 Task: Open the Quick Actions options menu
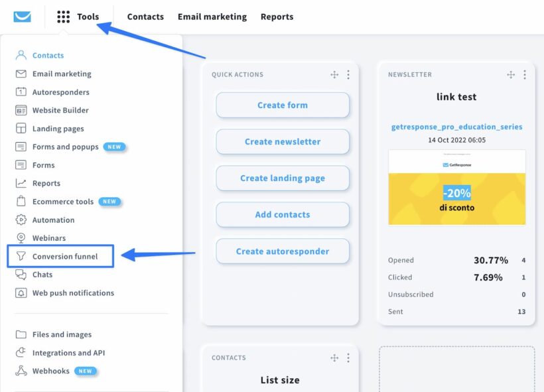[x=349, y=75]
